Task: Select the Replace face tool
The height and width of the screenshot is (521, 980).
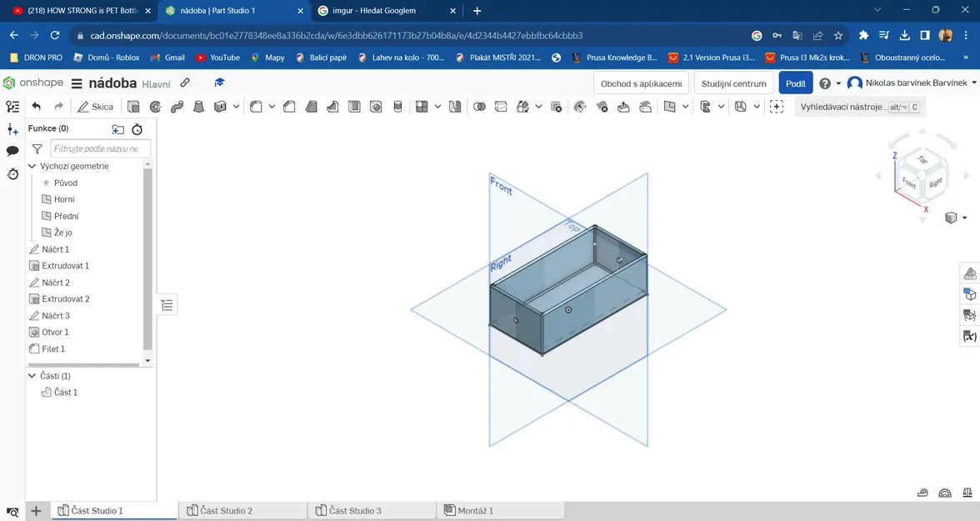Action: point(645,107)
